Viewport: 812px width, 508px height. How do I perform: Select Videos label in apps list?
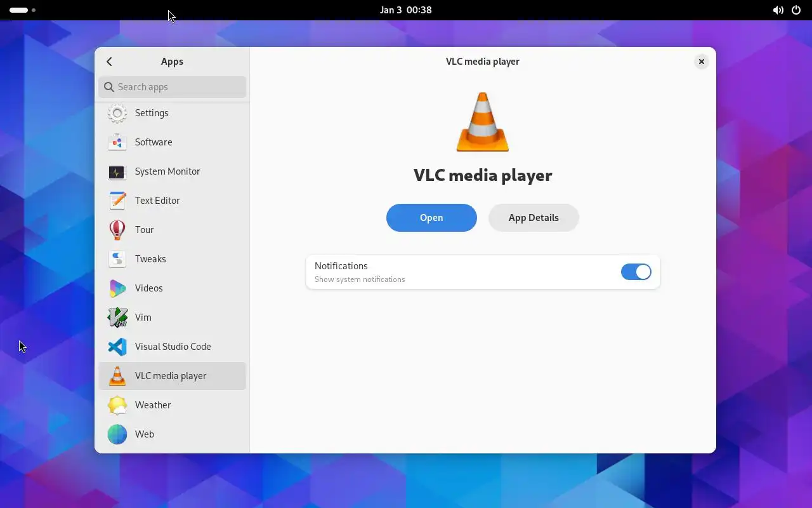[x=149, y=288]
